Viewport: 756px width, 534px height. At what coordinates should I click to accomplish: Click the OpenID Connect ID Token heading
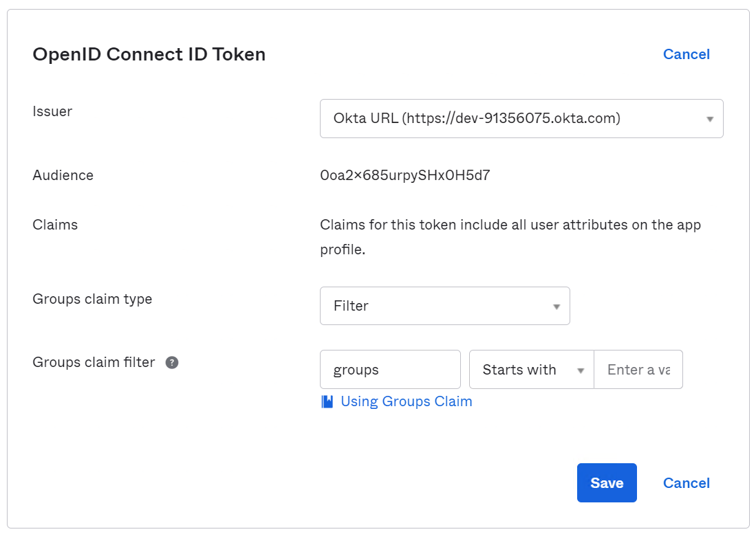[149, 54]
